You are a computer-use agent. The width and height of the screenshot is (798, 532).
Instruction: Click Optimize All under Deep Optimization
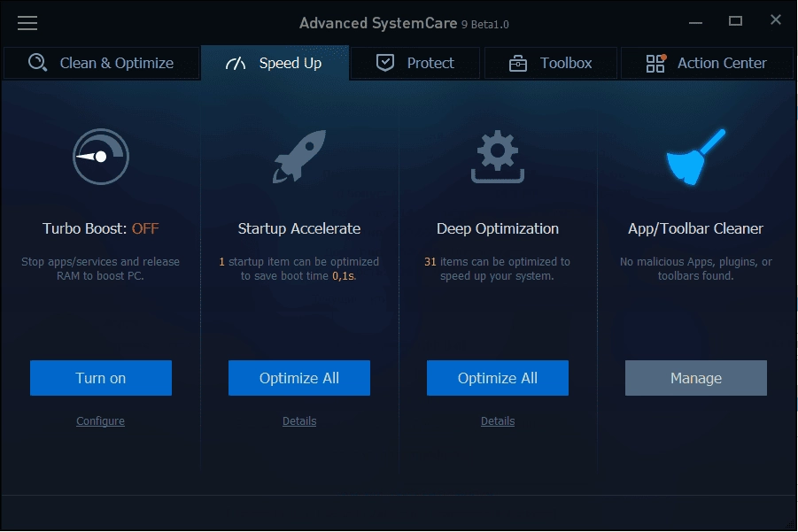[498, 378]
